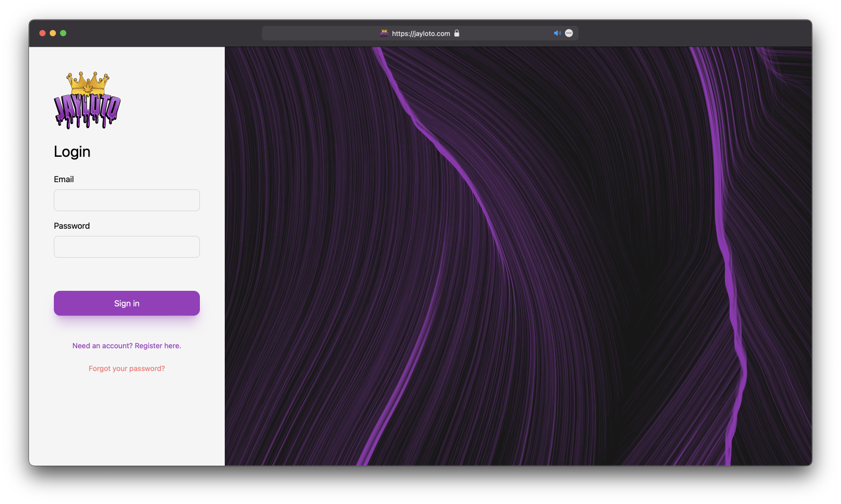Click the Sign in button
Viewport: 841px width, 504px height.
127,303
